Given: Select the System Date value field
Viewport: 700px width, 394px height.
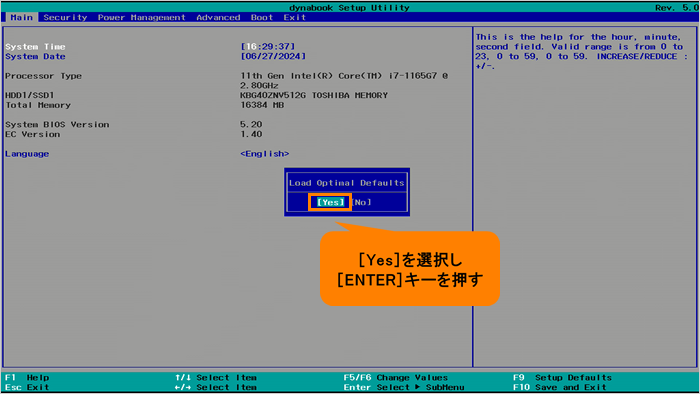Looking at the screenshot, I should [x=273, y=56].
